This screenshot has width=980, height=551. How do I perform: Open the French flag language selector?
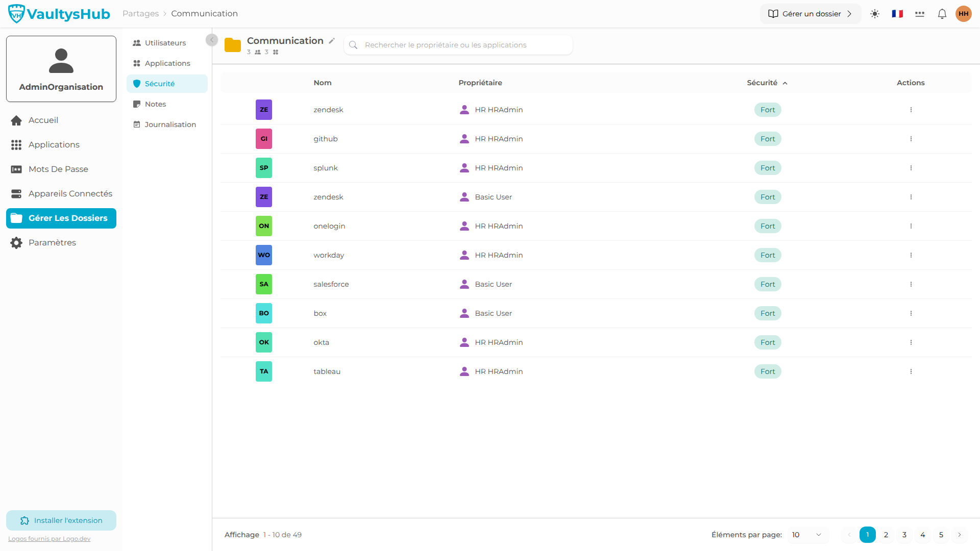(x=897, y=14)
